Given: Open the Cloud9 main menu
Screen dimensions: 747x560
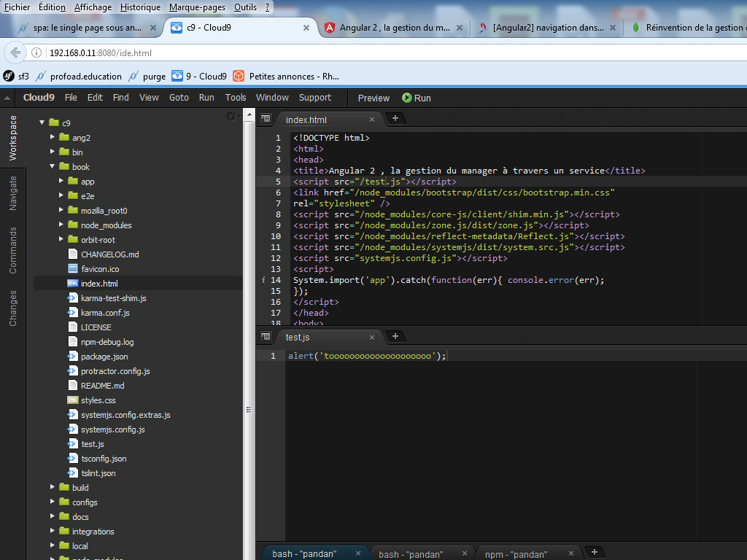Looking at the screenshot, I should [x=39, y=98].
